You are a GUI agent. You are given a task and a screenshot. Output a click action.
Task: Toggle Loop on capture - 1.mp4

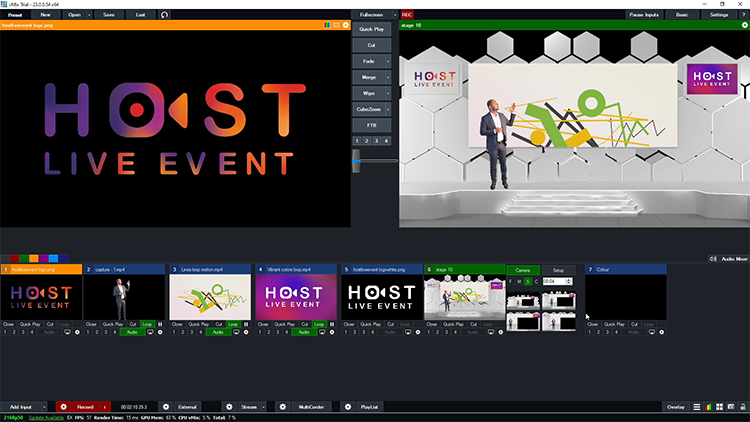click(x=147, y=324)
